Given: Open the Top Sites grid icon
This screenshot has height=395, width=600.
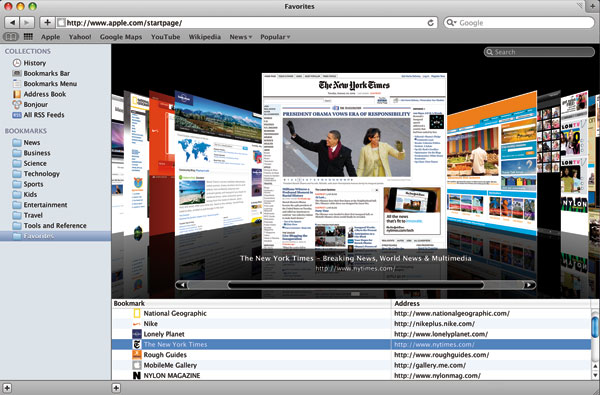Looking at the screenshot, I should coord(28,37).
